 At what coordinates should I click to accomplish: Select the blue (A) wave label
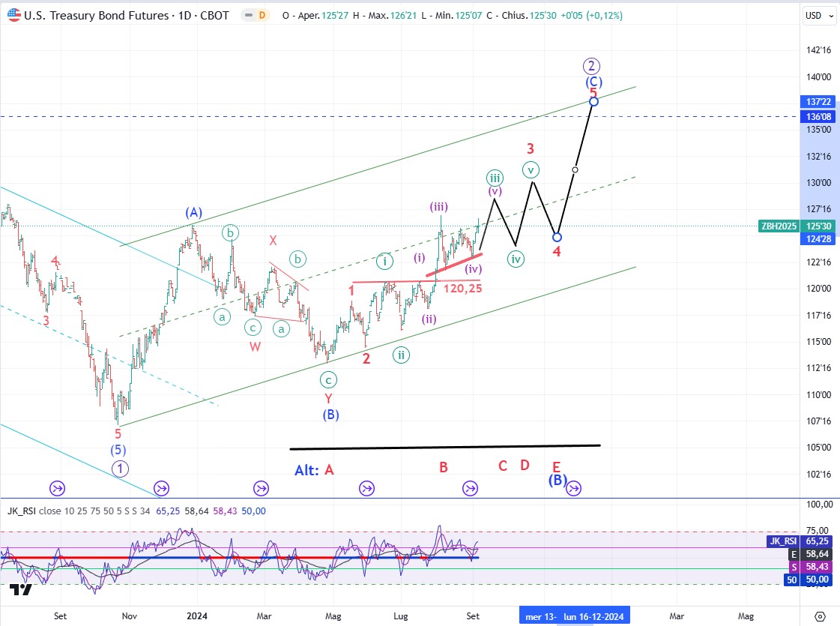194,212
